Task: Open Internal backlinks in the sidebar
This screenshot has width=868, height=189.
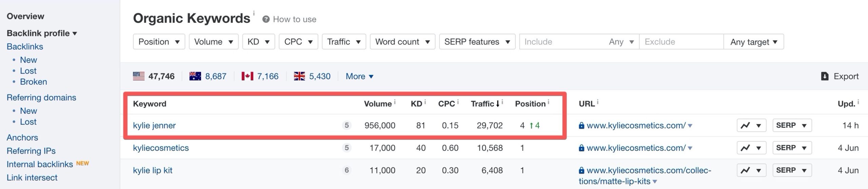Action: pos(40,164)
